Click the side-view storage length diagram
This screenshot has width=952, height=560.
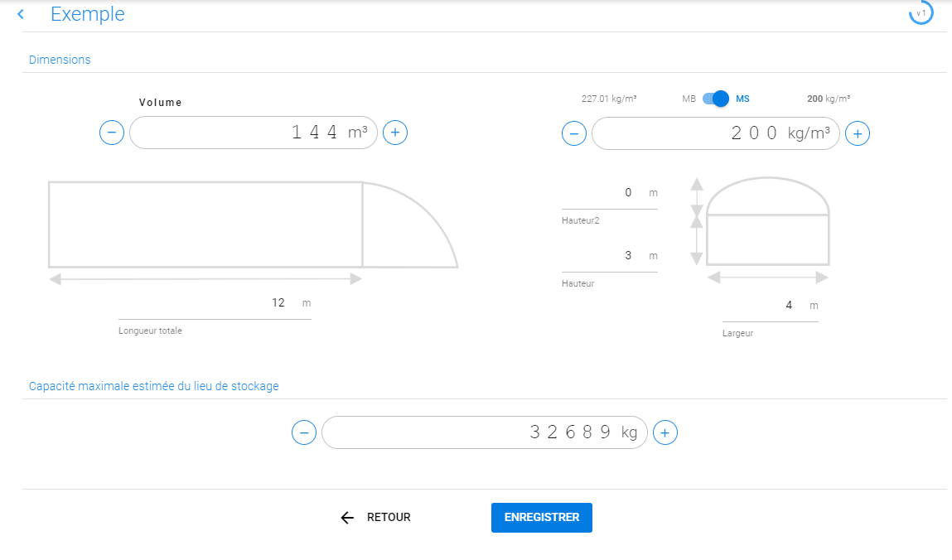point(254,233)
